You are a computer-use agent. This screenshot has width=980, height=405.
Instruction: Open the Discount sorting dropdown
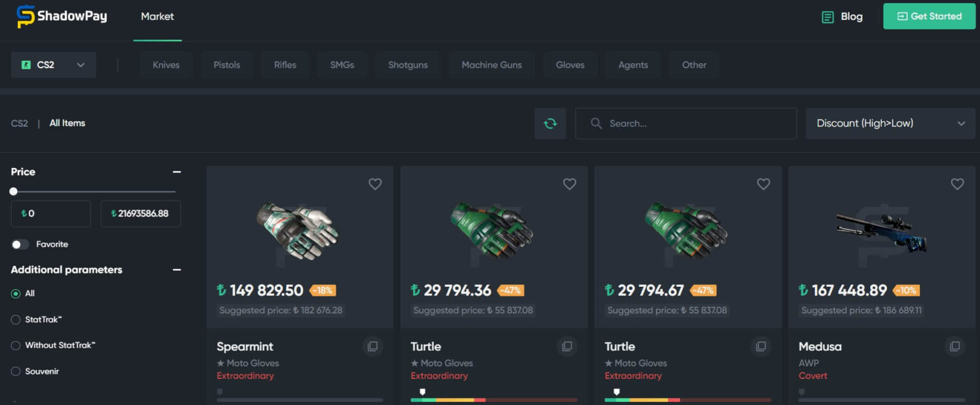click(891, 123)
